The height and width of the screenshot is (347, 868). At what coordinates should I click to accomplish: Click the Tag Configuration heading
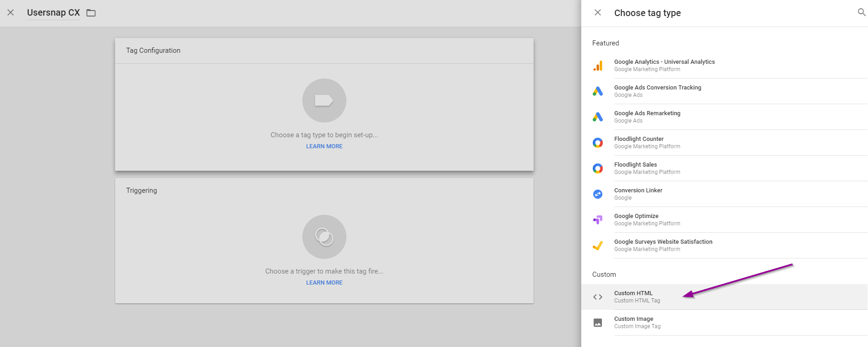(153, 50)
